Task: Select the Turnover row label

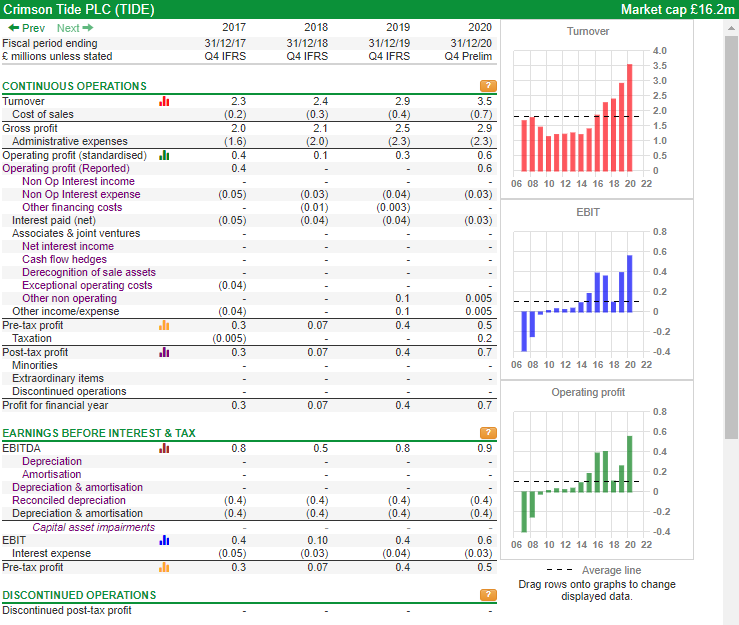Action: (24, 101)
